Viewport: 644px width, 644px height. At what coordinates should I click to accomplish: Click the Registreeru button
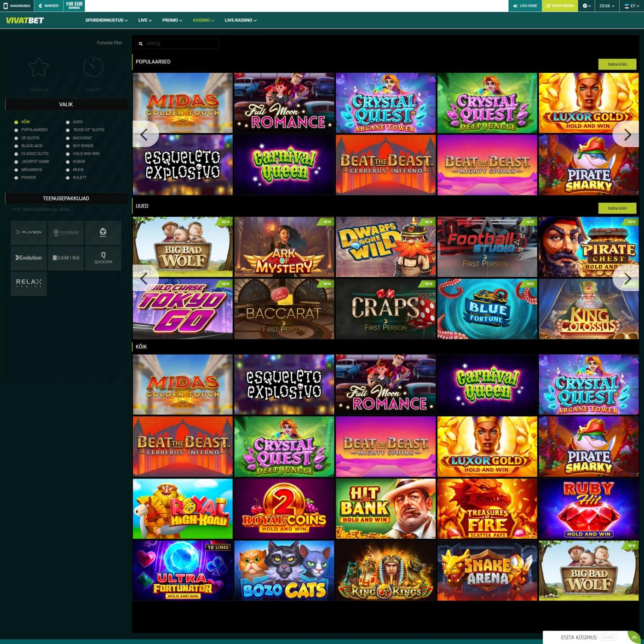pyautogui.click(x=560, y=6)
